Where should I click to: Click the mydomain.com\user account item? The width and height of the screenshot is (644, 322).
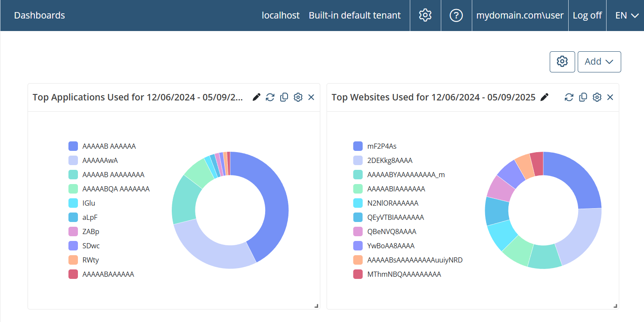click(520, 16)
